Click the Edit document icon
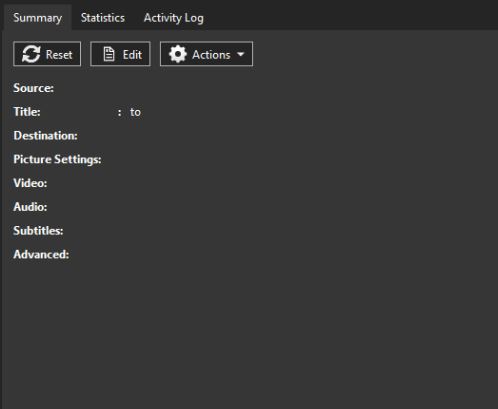Screen dimensions: 498x409 coord(109,54)
